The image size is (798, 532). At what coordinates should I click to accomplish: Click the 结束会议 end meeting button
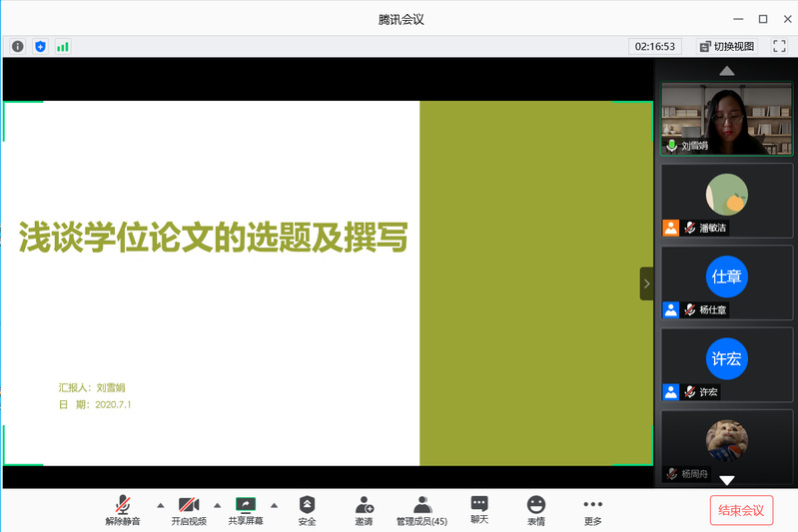click(x=741, y=510)
